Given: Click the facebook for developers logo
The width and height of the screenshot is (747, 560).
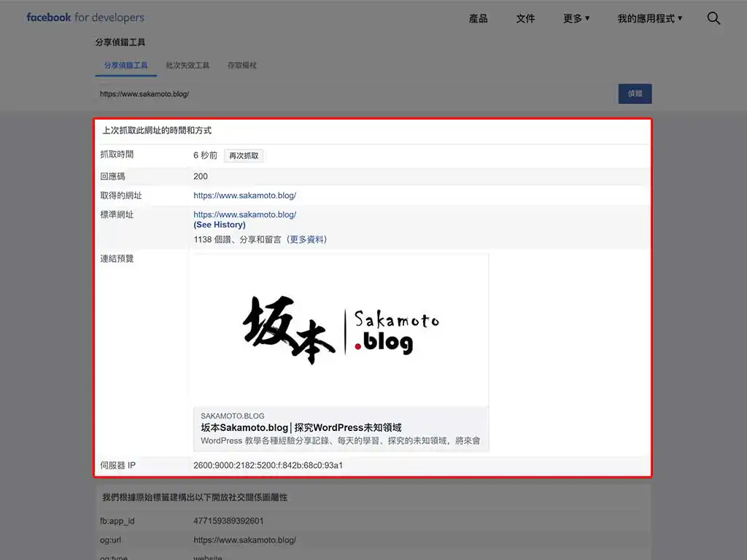Looking at the screenshot, I should [x=85, y=17].
